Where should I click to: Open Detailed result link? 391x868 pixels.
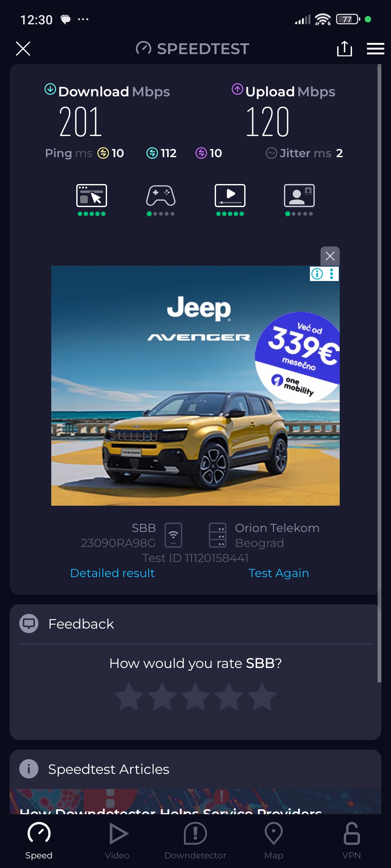112,573
